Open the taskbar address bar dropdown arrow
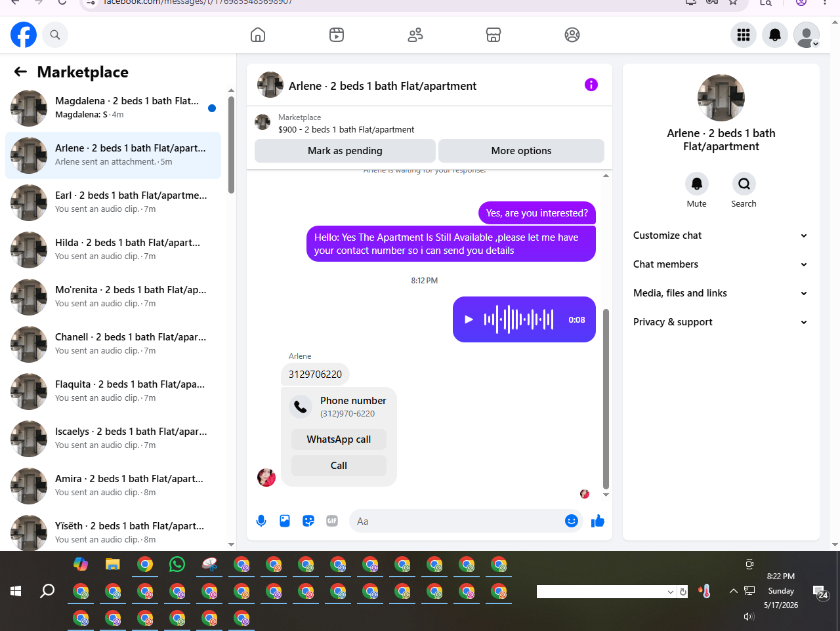The width and height of the screenshot is (840, 631). 671,592
